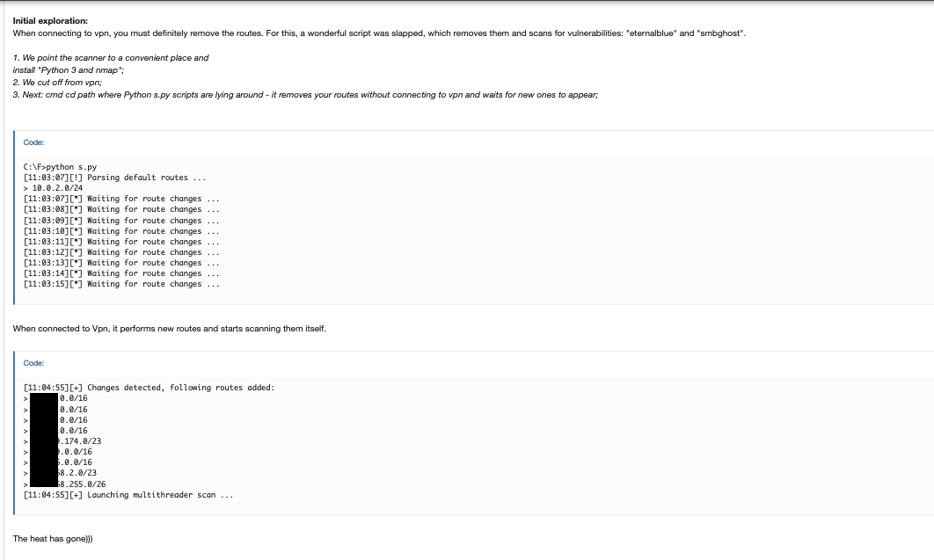
Task: Click the "When connected to Vpn" sentence
Action: [169, 329]
